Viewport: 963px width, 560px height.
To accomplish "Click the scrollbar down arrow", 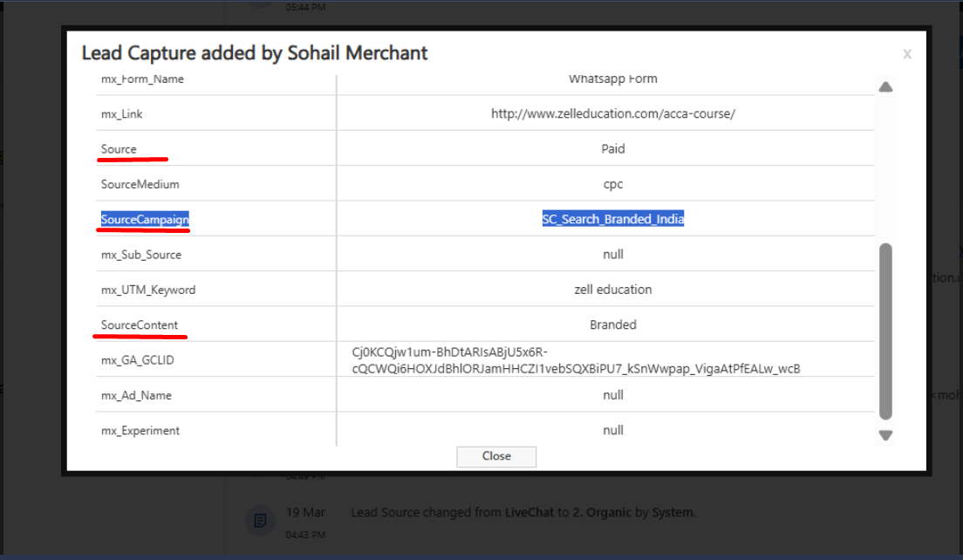I will click(885, 435).
